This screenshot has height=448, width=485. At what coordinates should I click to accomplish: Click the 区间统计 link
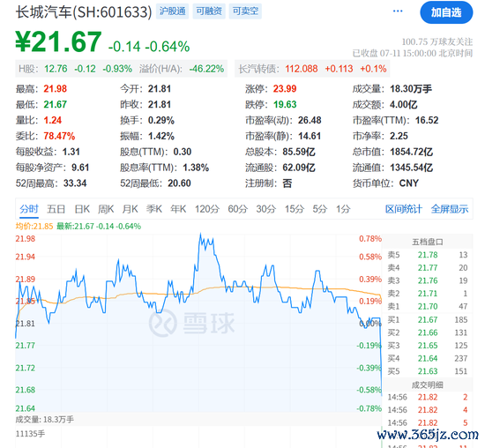point(403,209)
